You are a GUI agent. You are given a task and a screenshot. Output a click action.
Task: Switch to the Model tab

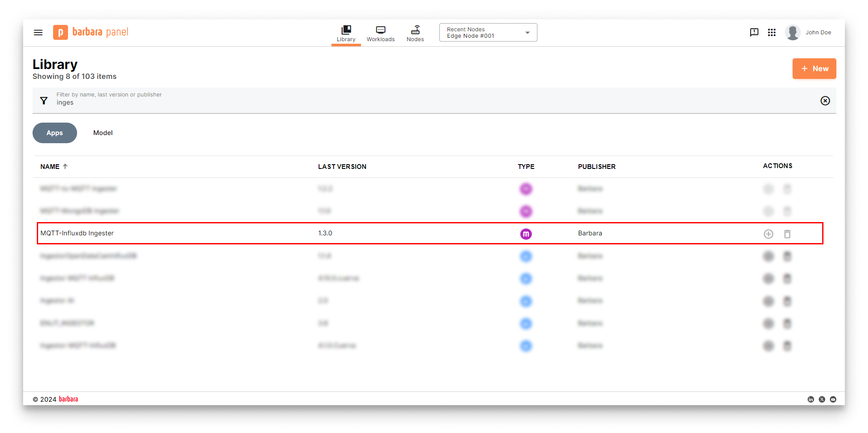click(103, 133)
